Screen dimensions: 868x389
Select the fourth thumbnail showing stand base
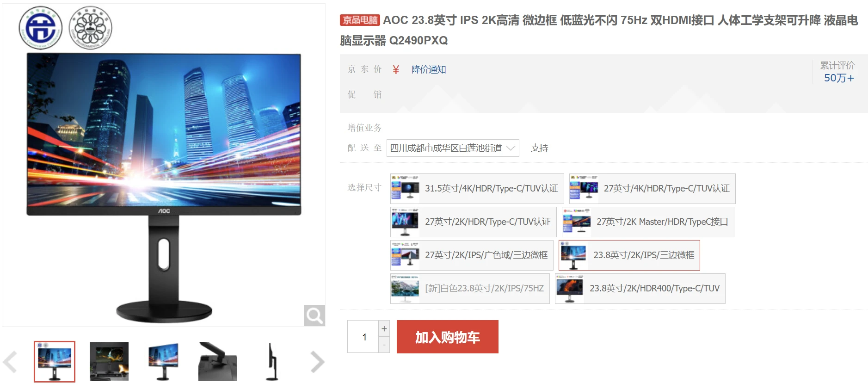click(218, 362)
